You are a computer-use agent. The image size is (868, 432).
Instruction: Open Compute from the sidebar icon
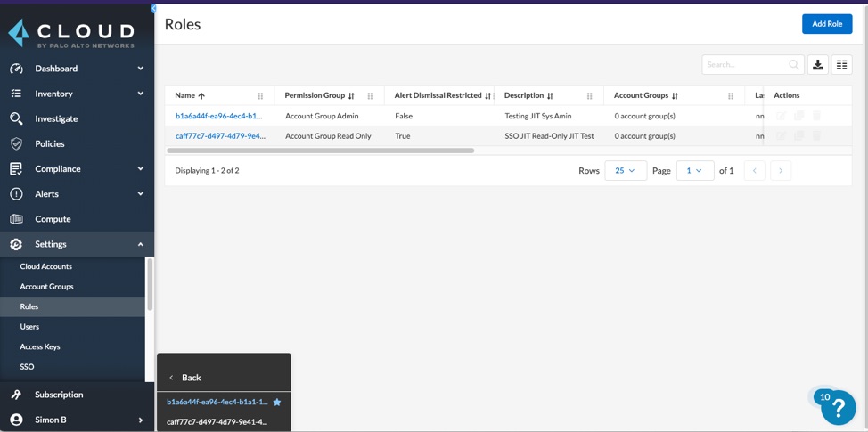click(16, 219)
